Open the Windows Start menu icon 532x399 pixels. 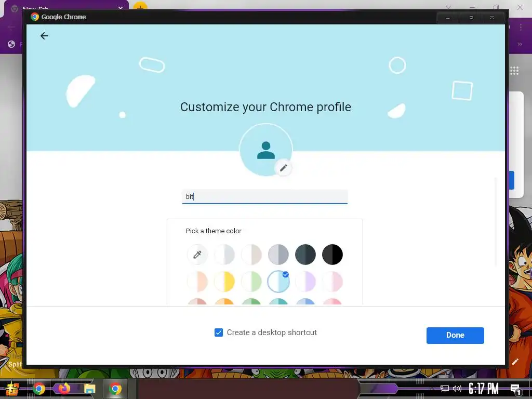click(x=12, y=389)
